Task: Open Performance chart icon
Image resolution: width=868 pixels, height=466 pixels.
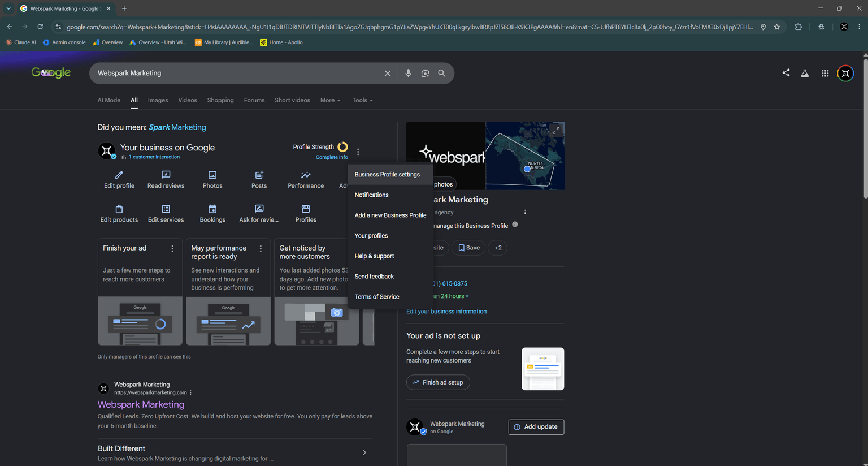Action: [x=306, y=175]
